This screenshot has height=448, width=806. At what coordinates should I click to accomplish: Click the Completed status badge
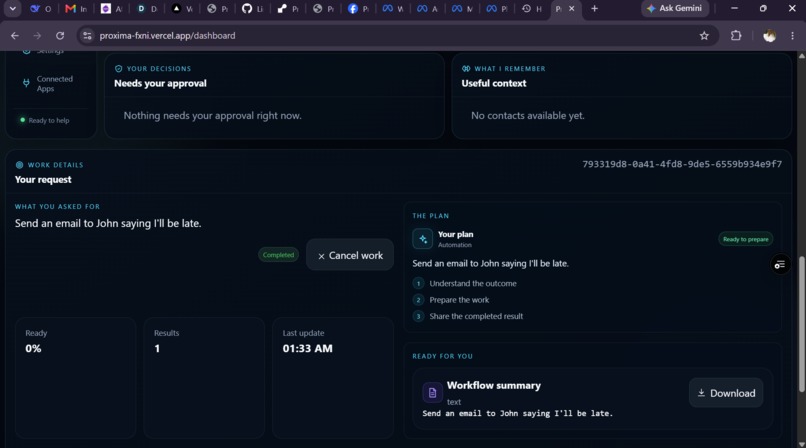coord(278,255)
